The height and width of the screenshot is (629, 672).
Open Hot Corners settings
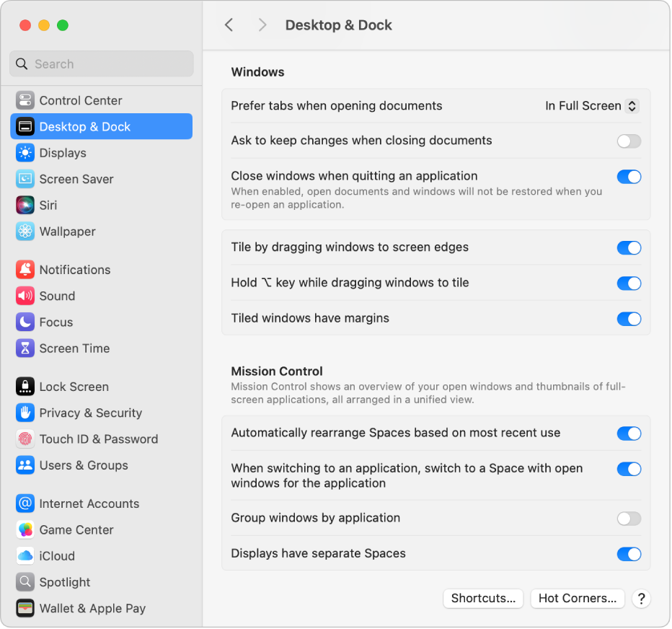[577, 598]
